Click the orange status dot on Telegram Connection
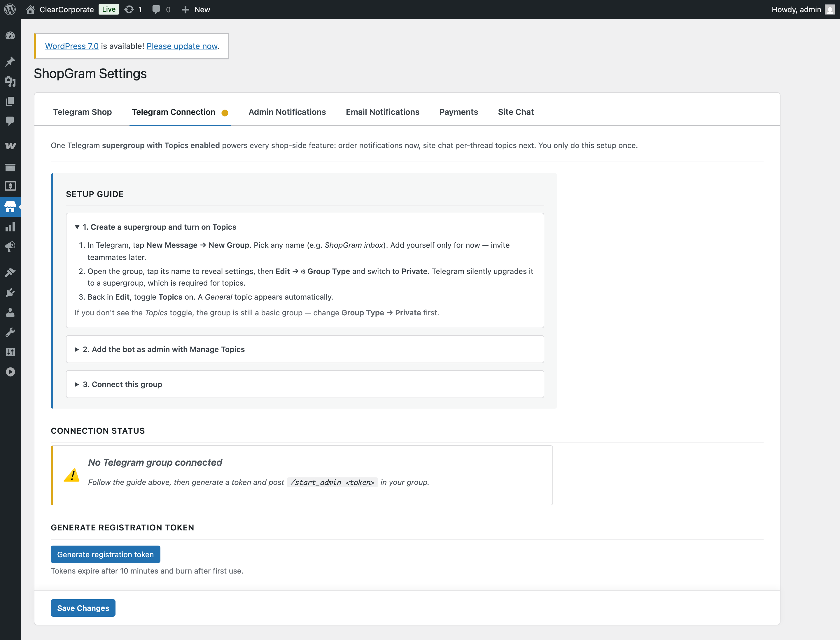Image resolution: width=840 pixels, height=640 pixels. tap(225, 113)
